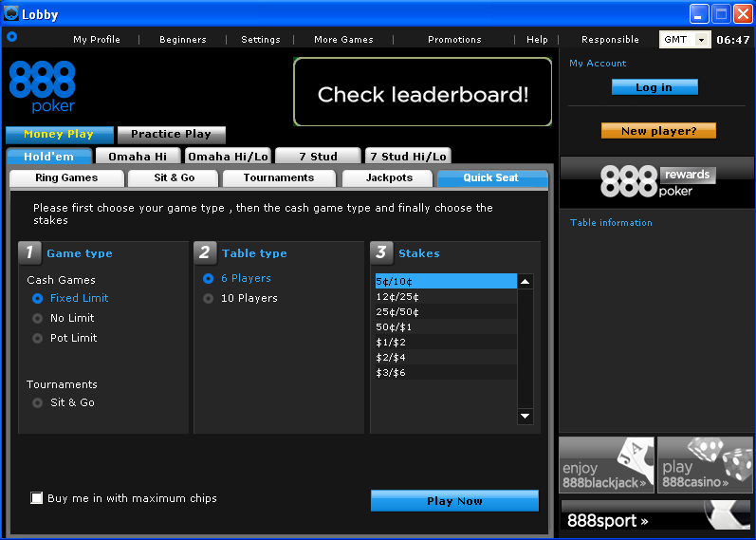Viewport: 756px width, 540px height.
Task: Select the Hold'em game tab
Action: point(48,157)
